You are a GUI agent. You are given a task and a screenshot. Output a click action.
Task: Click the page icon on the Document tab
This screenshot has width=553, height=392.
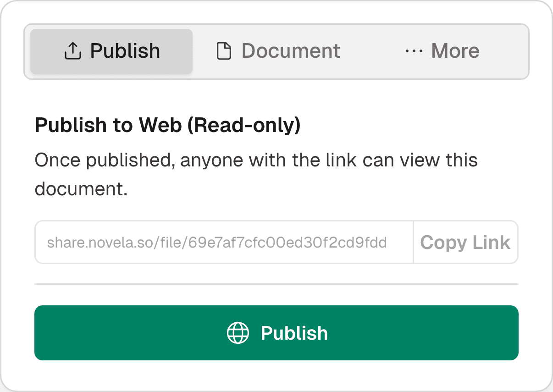coord(224,51)
